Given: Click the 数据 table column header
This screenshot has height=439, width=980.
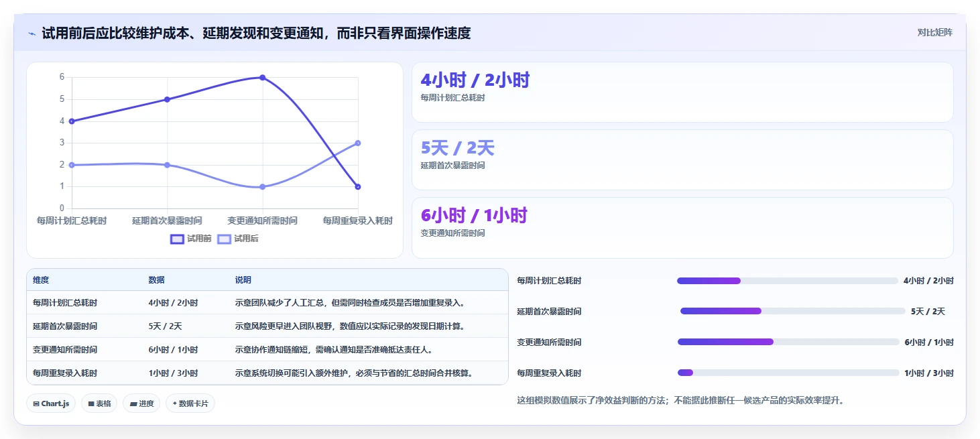Looking at the screenshot, I should (x=157, y=280).
